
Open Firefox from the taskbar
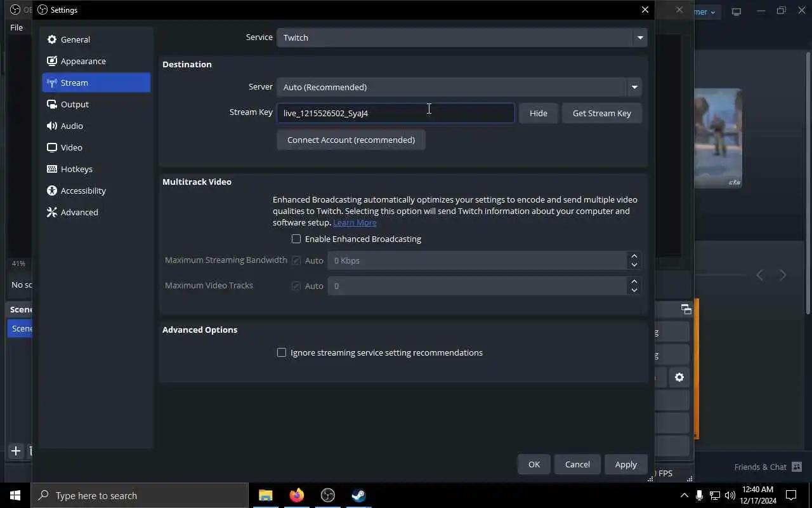pos(297,495)
